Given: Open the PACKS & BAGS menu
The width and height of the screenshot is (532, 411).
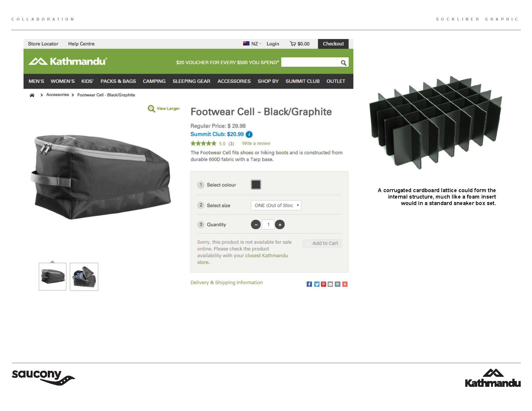Looking at the screenshot, I should (118, 81).
